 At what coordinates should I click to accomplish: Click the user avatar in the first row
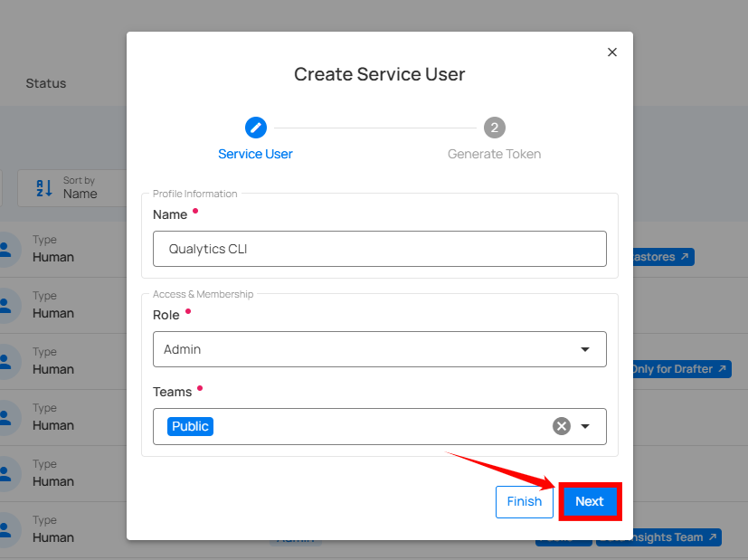(6, 249)
